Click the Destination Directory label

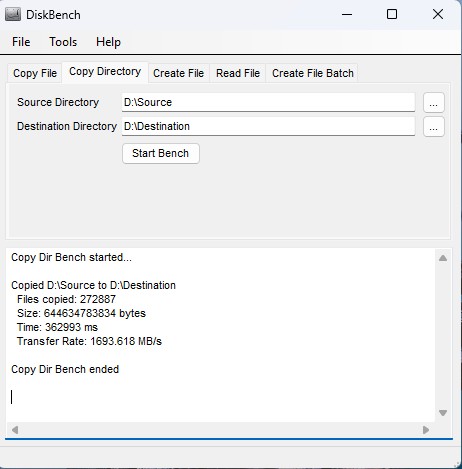click(67, 126)
